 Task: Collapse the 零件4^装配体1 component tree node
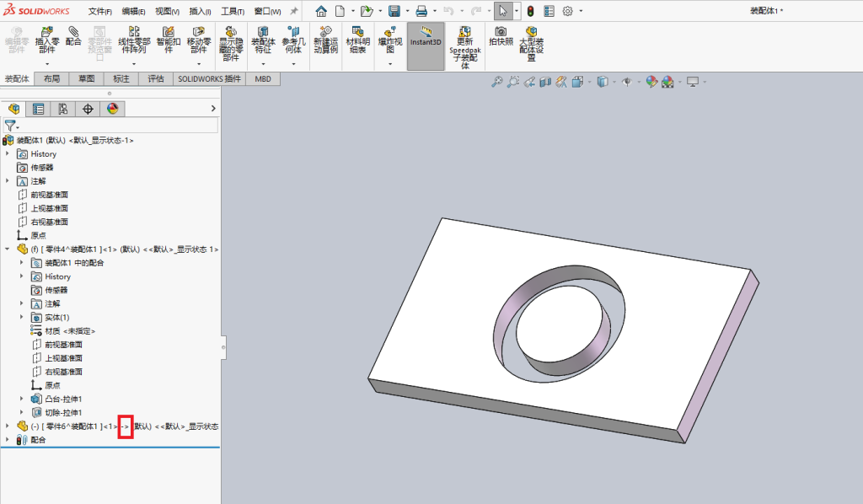click(x=7, y=249)
